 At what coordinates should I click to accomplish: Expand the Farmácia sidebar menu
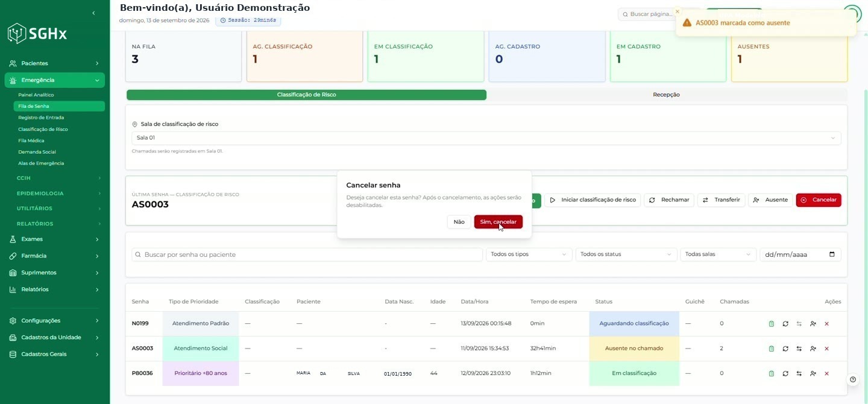coord(55,256)
